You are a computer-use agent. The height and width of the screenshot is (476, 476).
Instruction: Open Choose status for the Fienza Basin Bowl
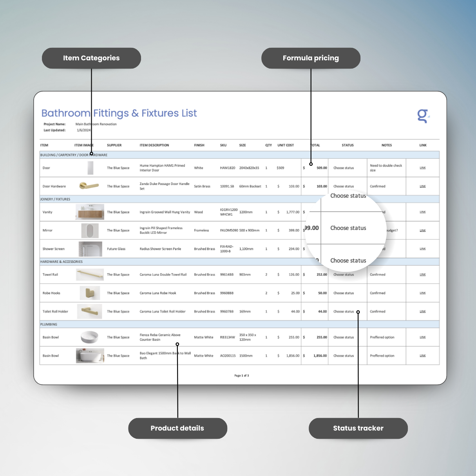point(344,337)
